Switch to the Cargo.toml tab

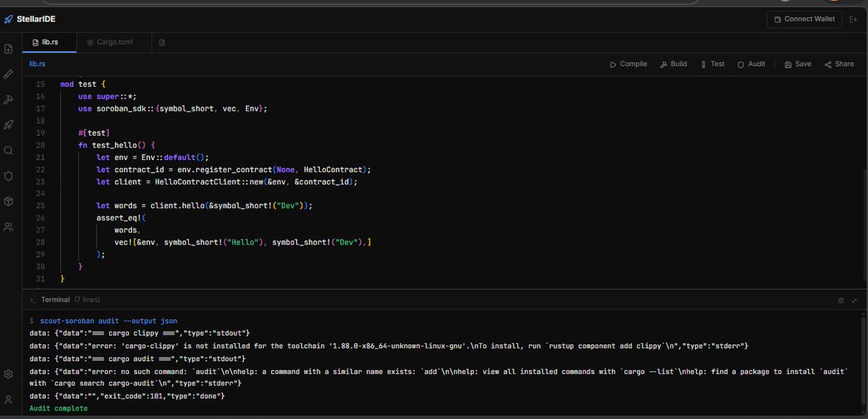(x=113, y=43)
